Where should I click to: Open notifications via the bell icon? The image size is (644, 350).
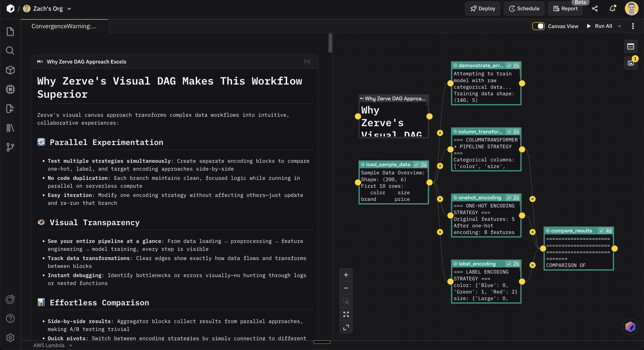(x=612, y=8)
